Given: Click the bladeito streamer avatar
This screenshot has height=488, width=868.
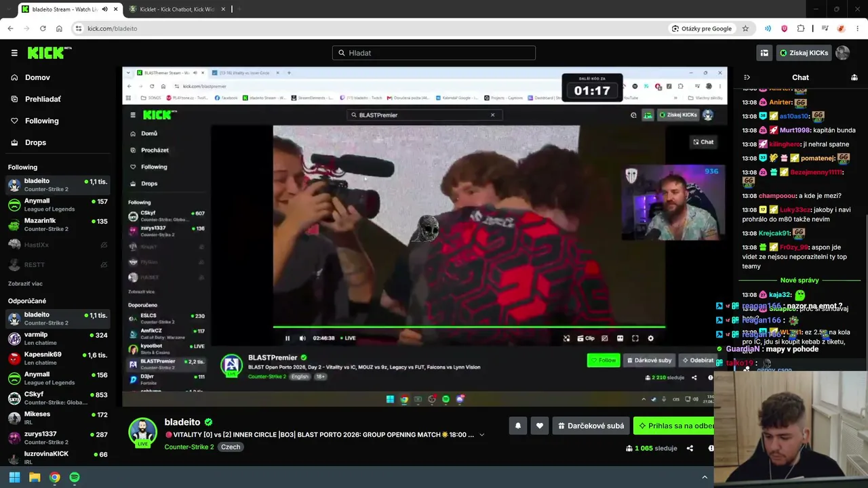Looking at the screenshot, I should pos(143,432).
